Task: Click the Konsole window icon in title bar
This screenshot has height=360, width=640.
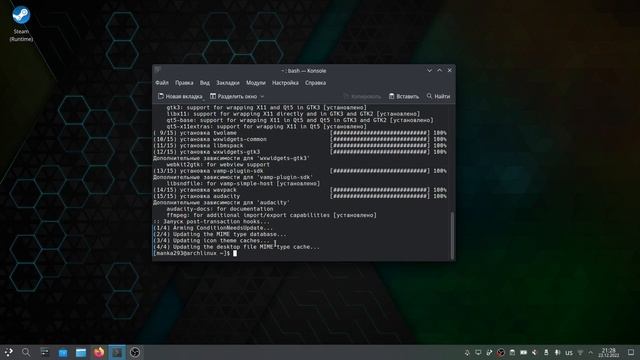Action: pos(158,70)
